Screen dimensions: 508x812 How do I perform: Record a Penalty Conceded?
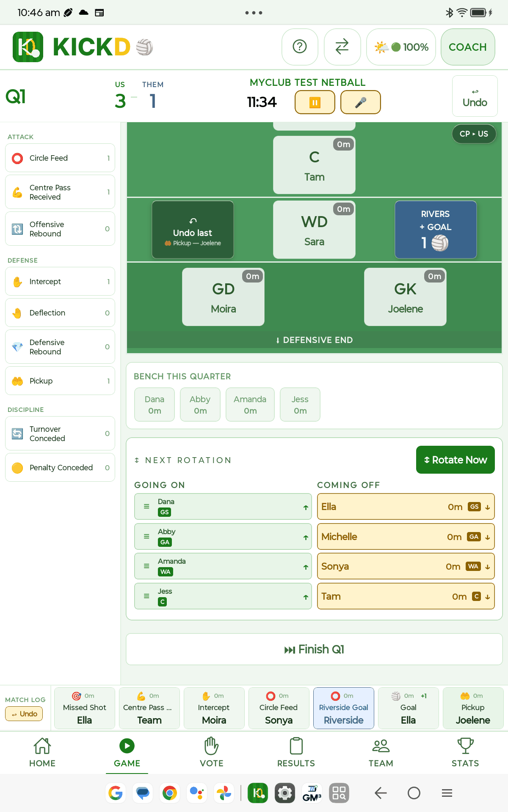point(60,467)
